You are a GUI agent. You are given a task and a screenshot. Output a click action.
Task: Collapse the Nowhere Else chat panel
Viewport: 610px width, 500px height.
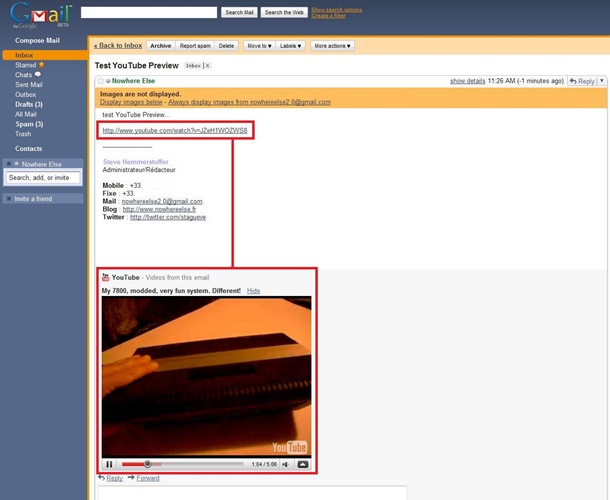pos(9,164)
